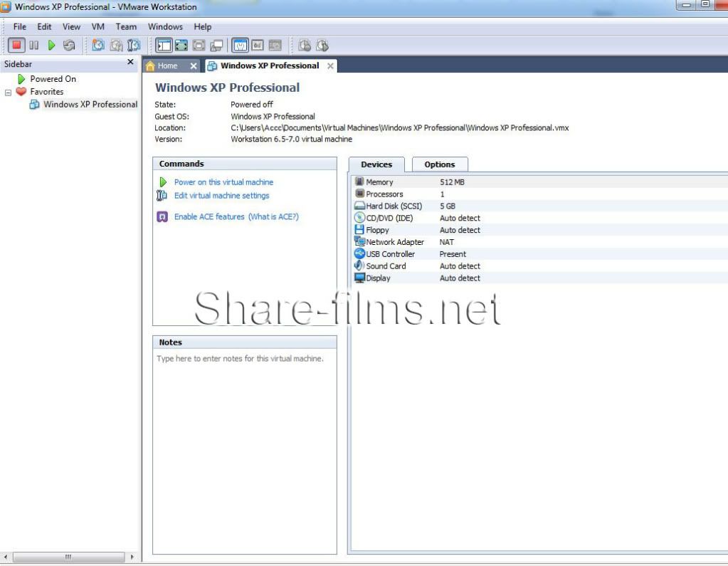Open the VM menu

coord(97,27)
